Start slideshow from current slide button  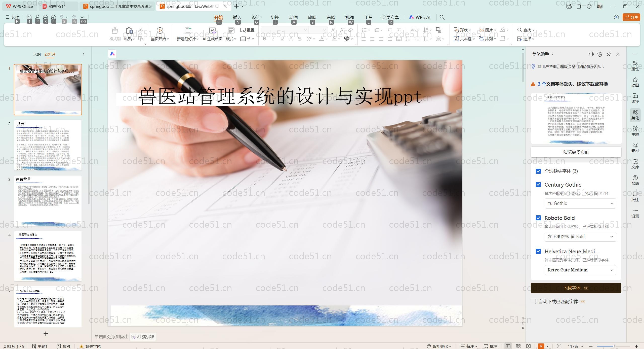(x=160, y=31)
